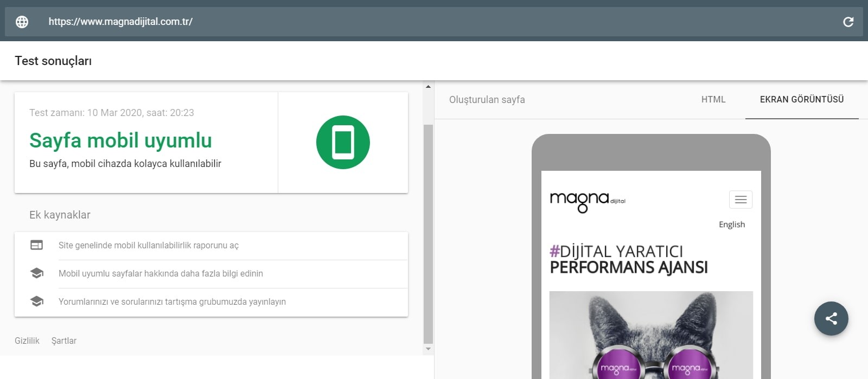This screenshot has width=868, height=379.
Task: Open the Şartlar footer link
Action: (x=64, y=341)
